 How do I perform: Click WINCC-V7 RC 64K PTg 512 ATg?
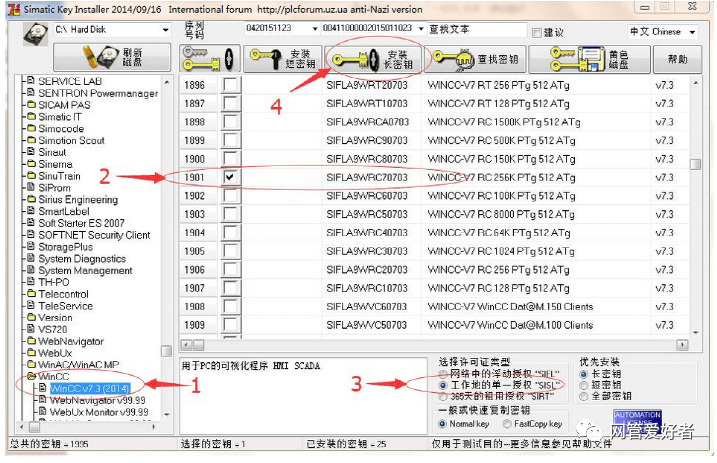(x=498, y=233)
